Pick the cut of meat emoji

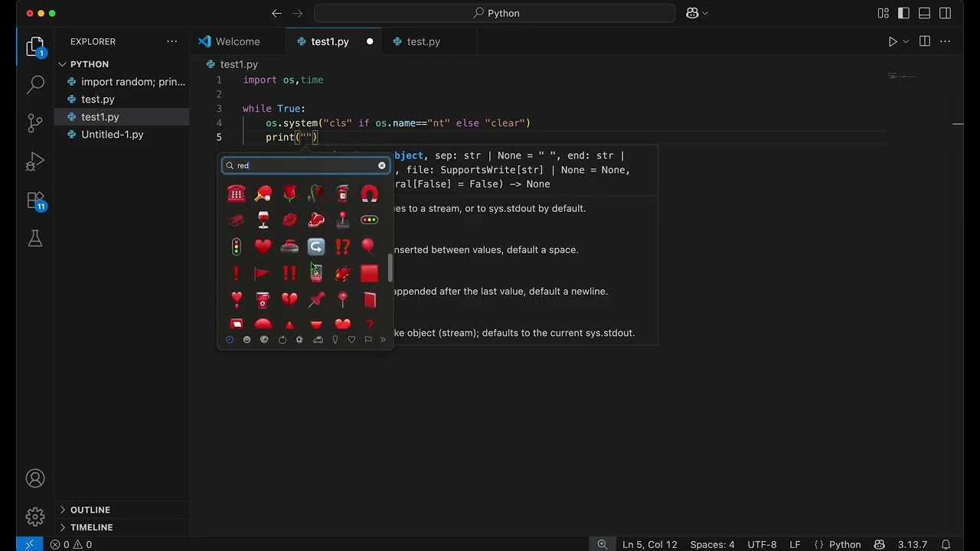pyautogui.click(x=316, y=220)
